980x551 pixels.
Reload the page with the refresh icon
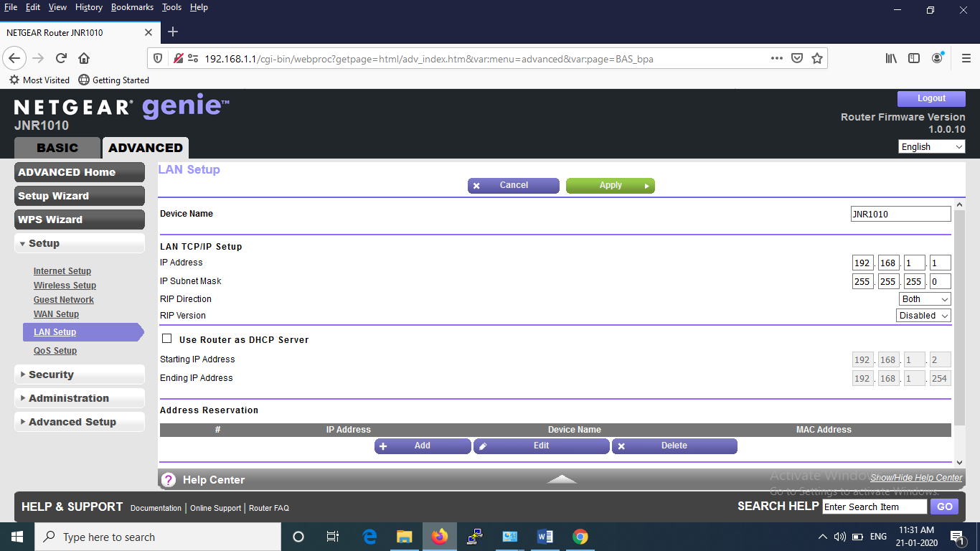(62, 58)
